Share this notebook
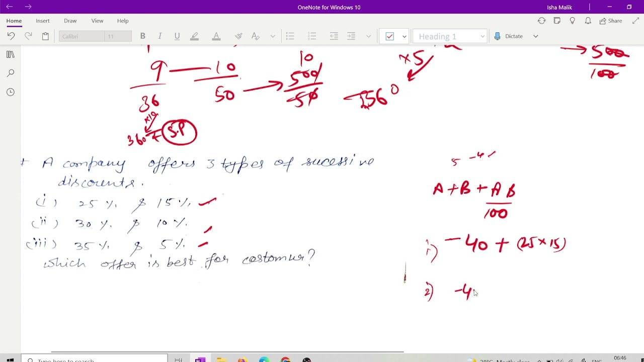 (x=611, y=21)
